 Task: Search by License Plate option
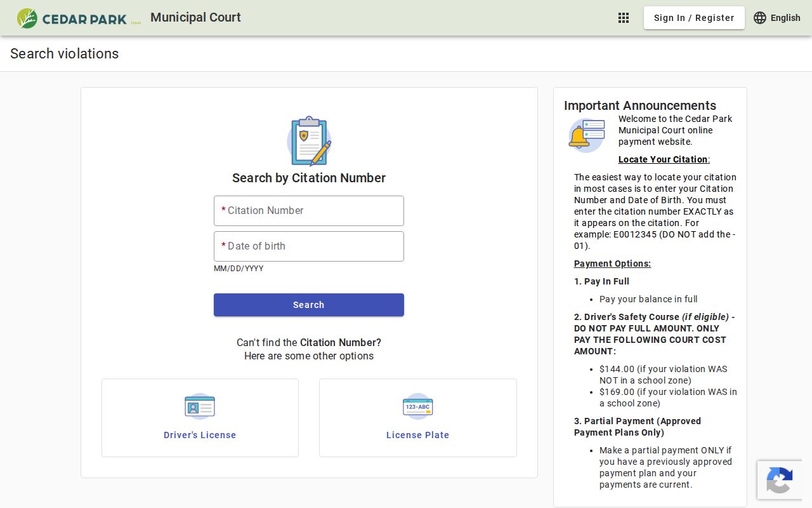coord(418,418)
